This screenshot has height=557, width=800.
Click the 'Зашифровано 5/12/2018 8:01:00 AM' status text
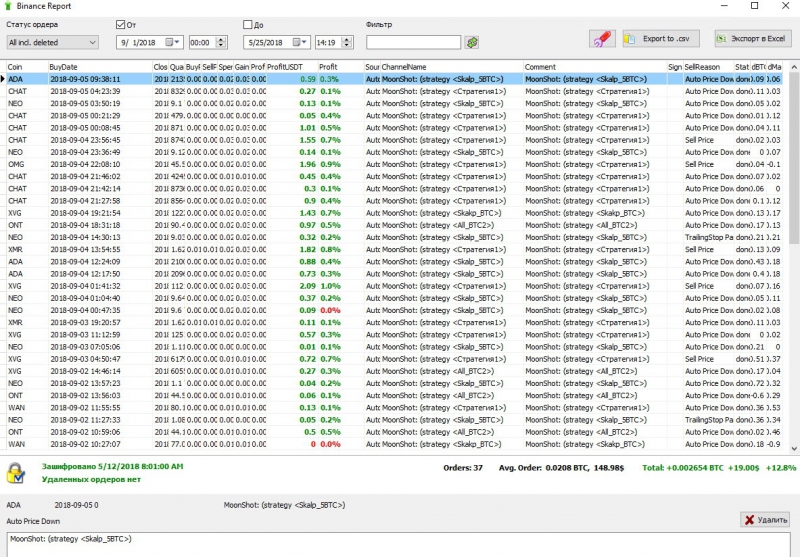coord(112,466)
